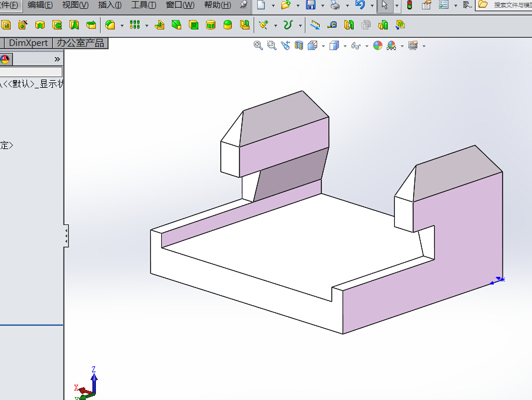Viewport: 532px width, 400px height.
Task: Click the Edit Appearance icon
Action: click(x=377, y=45)
